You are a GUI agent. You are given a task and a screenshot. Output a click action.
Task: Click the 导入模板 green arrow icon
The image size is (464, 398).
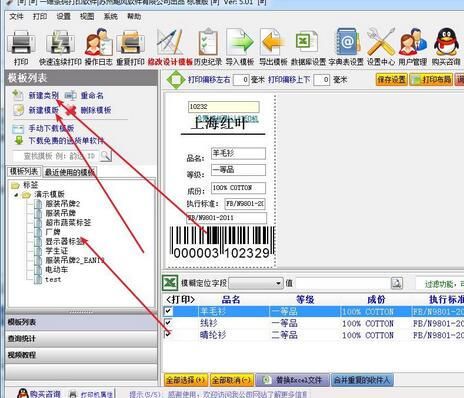point(240,43)
